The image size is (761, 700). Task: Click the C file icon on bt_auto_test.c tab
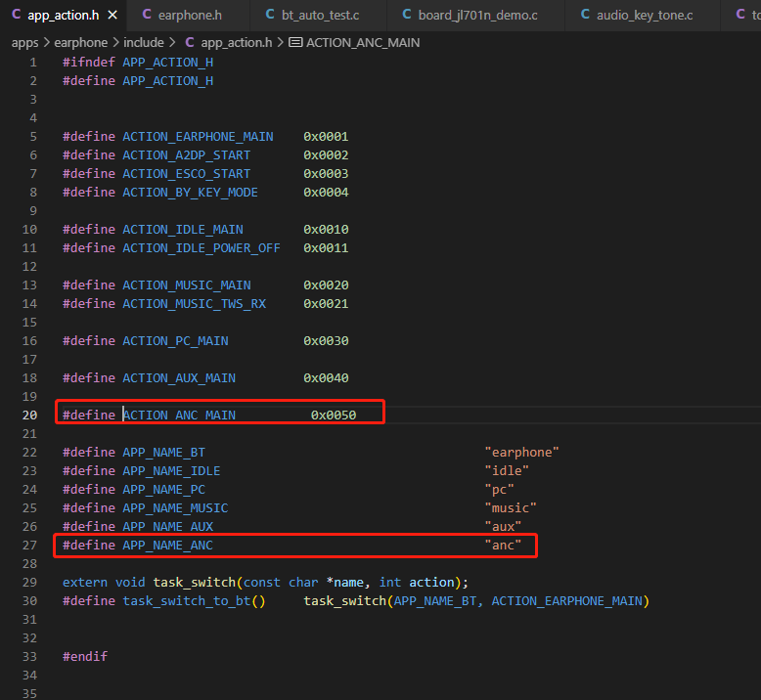click(x=270, y=15)
